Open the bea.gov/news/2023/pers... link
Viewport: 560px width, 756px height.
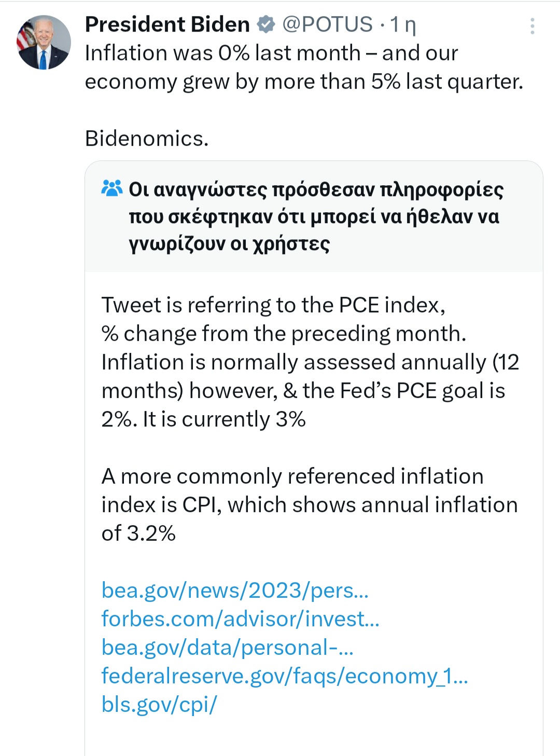click(x=235, y=590)
